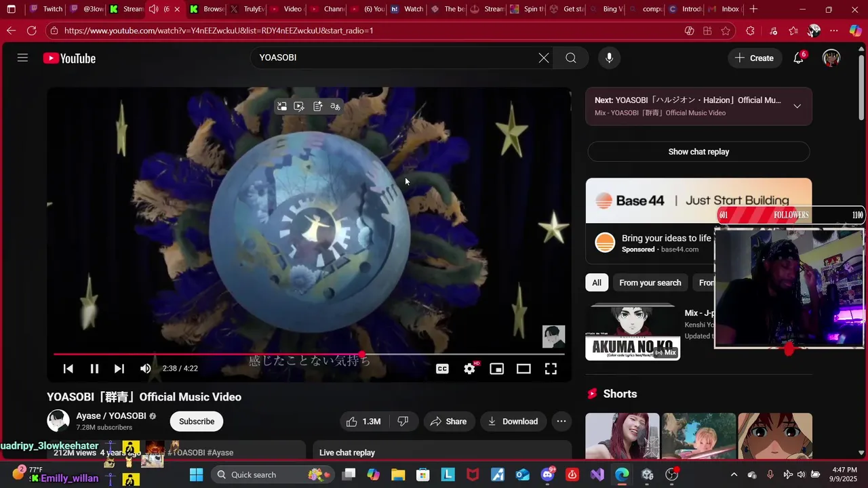Open more actions three-dot menu

pyautogui.click(x=561, y=422)
